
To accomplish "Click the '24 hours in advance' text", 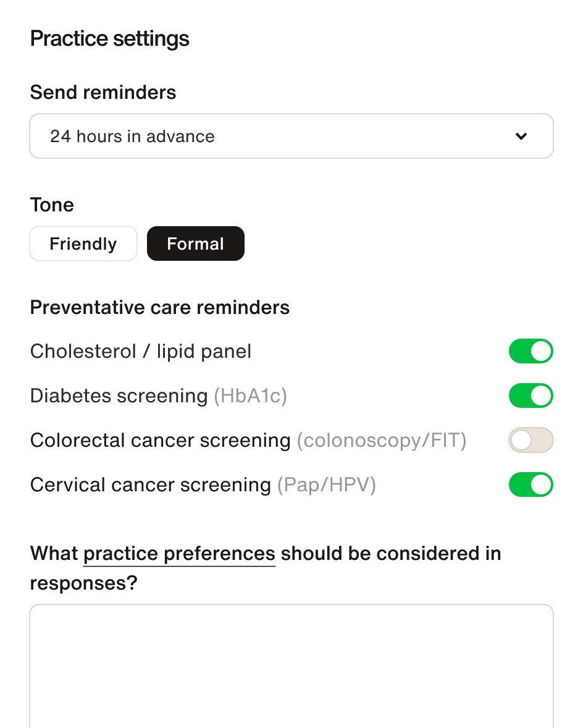I will tap(132, 137).
